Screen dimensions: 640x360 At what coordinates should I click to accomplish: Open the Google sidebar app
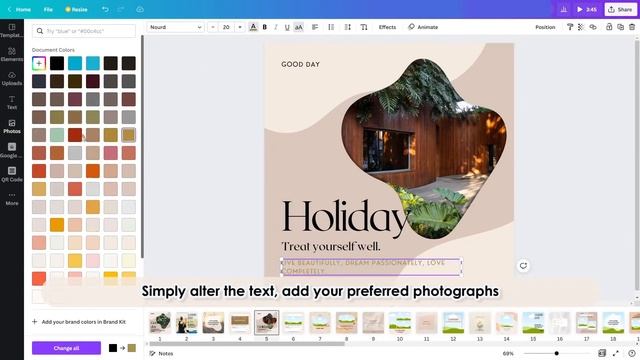(12, 151)
